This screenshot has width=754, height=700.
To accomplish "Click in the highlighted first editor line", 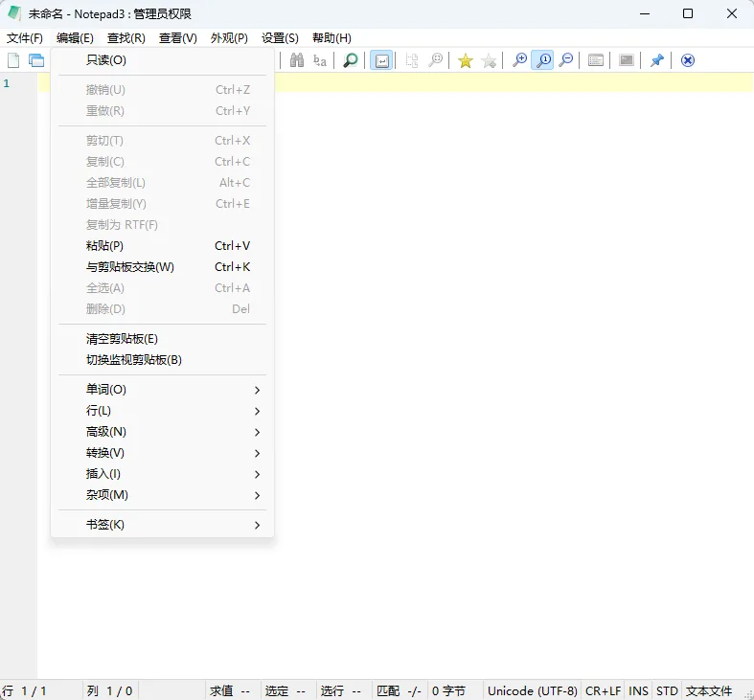I will tap(514, 82).
